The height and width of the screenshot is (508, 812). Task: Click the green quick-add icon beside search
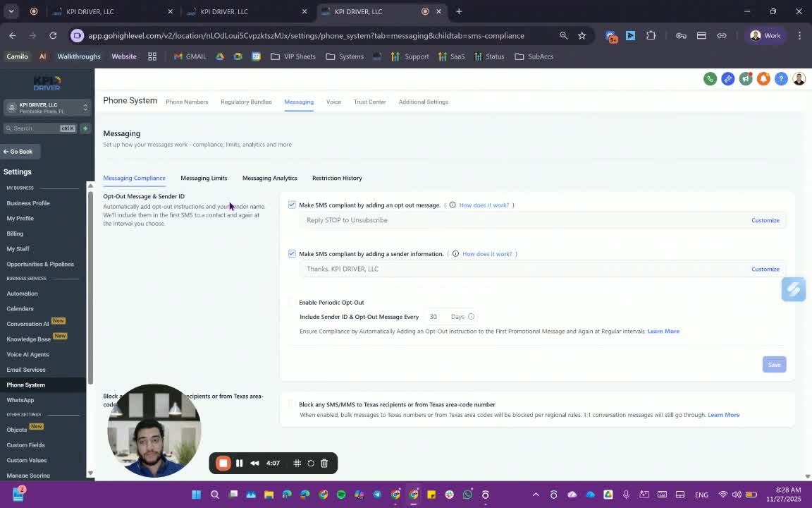[x=85, y=128]
